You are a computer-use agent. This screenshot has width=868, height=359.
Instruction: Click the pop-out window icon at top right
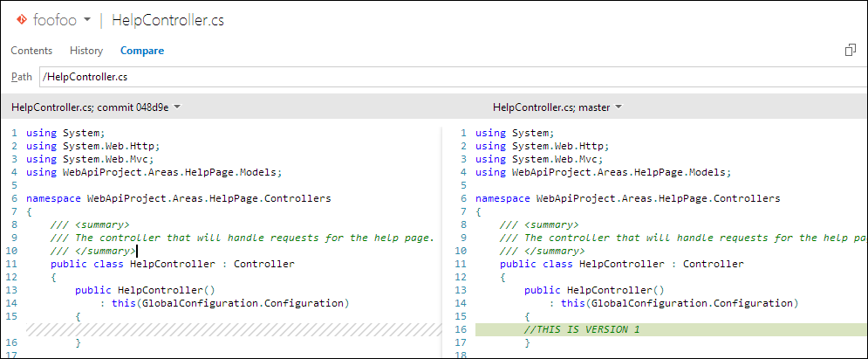point(851,51)
